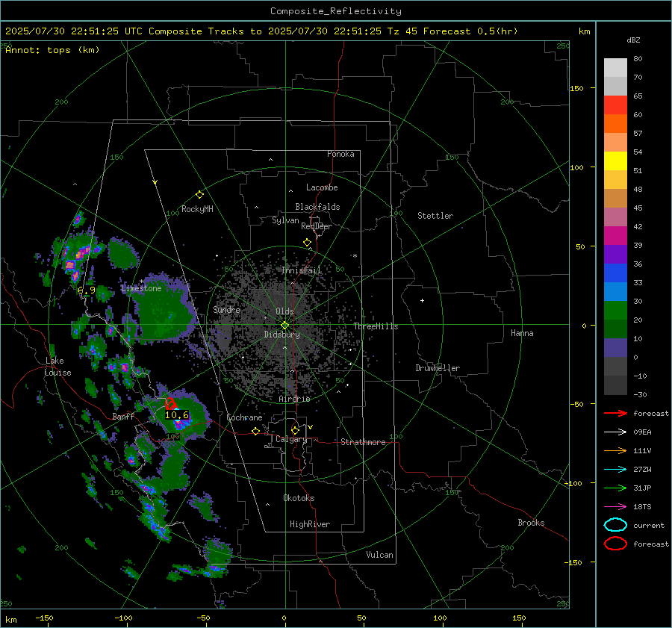Click the Composite_Reflectivity title

tap(336, 11)
